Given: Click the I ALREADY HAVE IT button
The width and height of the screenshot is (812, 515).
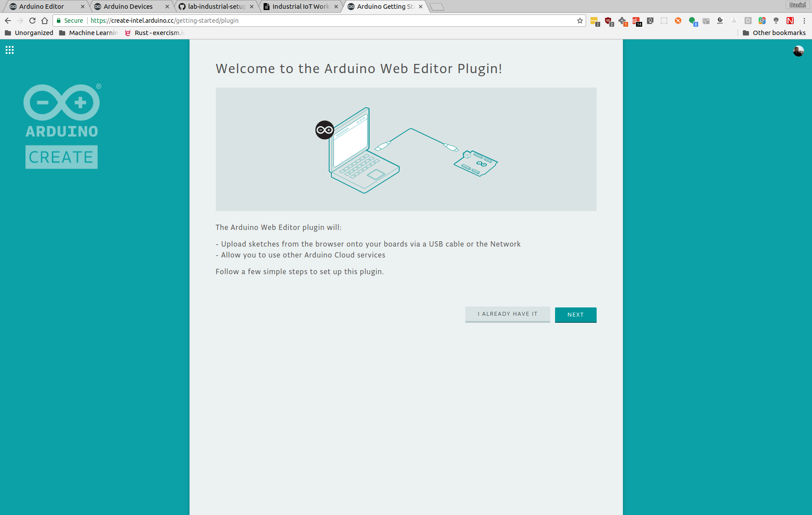Looking at the screenshot, I should tap(507, 314).
